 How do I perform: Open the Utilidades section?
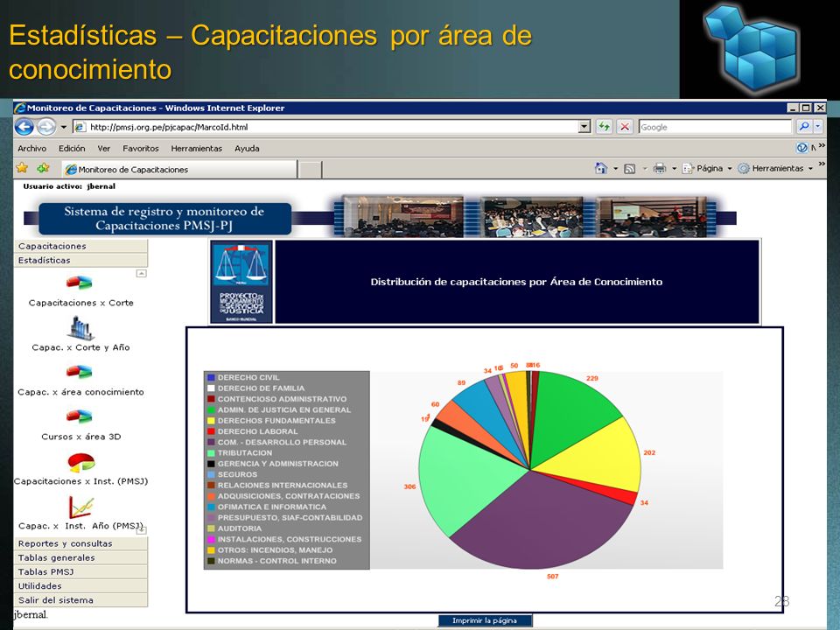click(80, 586)
